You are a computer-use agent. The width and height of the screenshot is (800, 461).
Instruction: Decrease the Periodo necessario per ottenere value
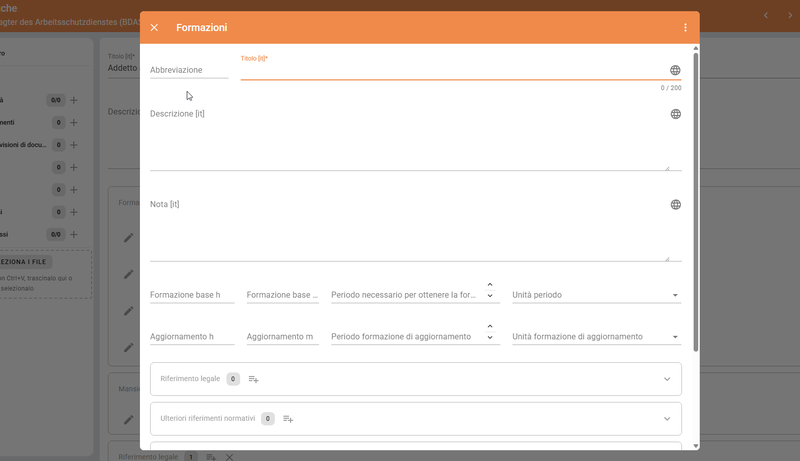pyautogui.click(x=490, y=296)
